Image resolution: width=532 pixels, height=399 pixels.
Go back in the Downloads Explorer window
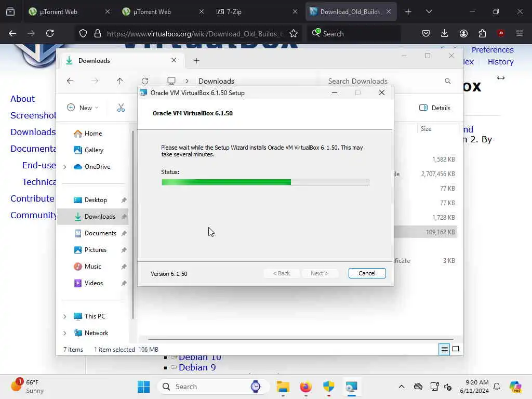(70, 81)
